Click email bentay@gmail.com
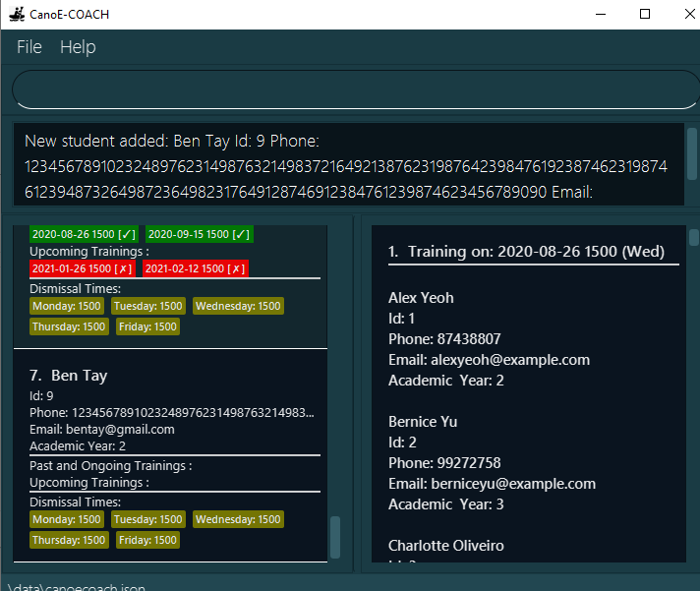 point(102,430)
